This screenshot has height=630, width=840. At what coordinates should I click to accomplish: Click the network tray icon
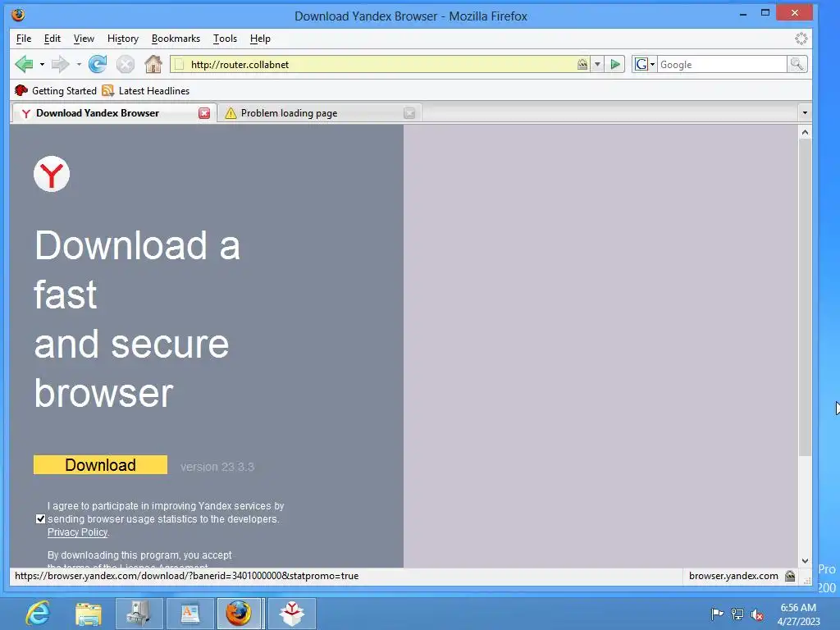(737, 614)
